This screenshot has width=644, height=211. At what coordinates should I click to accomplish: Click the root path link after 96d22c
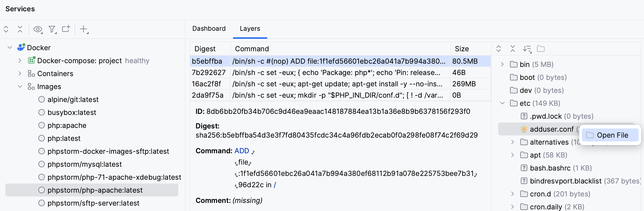275,185
